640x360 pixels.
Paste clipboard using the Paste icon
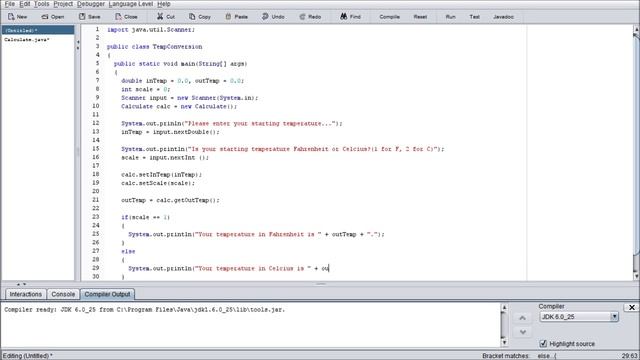click(236, 17)
